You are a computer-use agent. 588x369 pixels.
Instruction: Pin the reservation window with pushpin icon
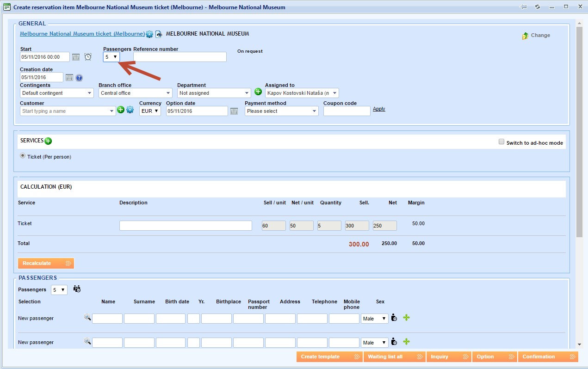tap(523, 7)
